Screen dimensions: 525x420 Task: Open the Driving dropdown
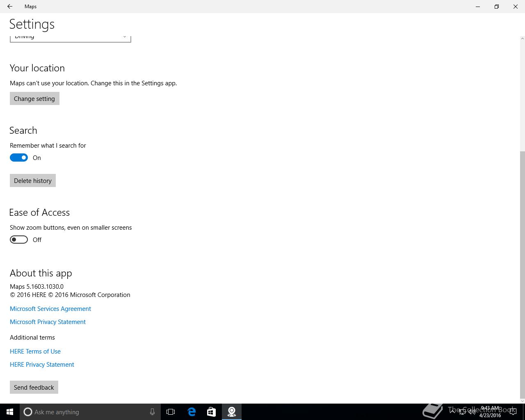[x=70, y=38]
